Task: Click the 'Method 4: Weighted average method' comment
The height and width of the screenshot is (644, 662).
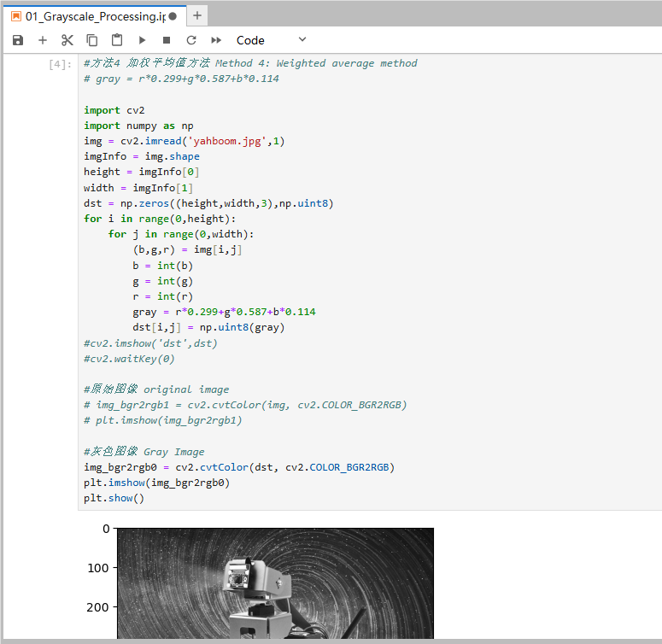Action: (316, 63)
